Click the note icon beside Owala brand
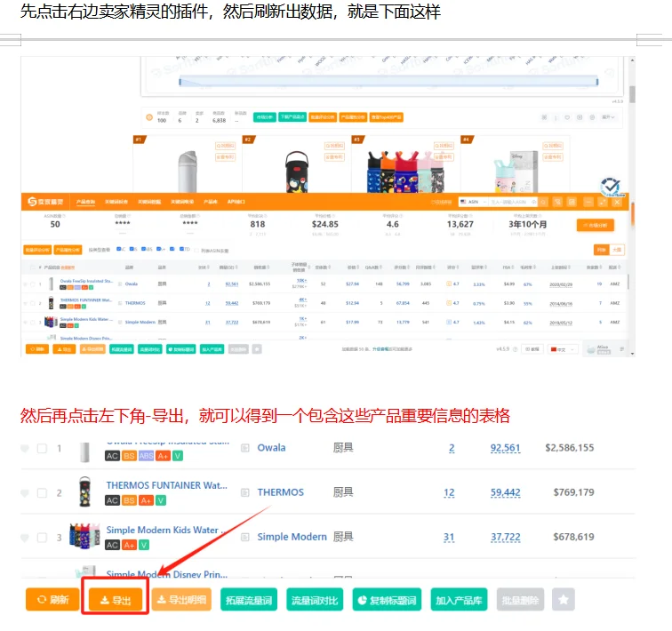672x631 pixels. tap(245, 448)
